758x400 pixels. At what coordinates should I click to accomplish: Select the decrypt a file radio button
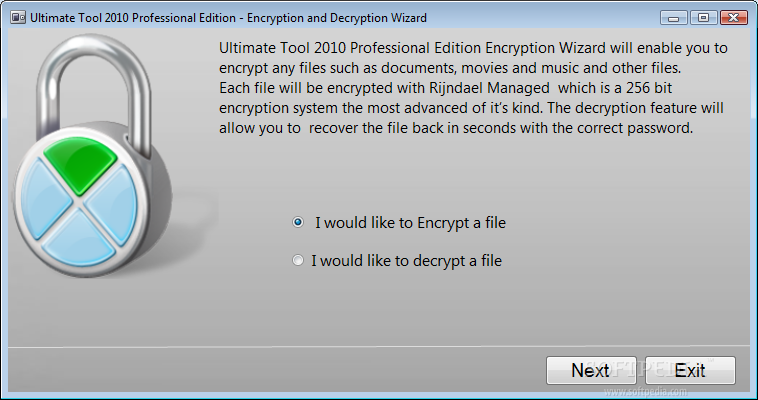pos(298,260)
